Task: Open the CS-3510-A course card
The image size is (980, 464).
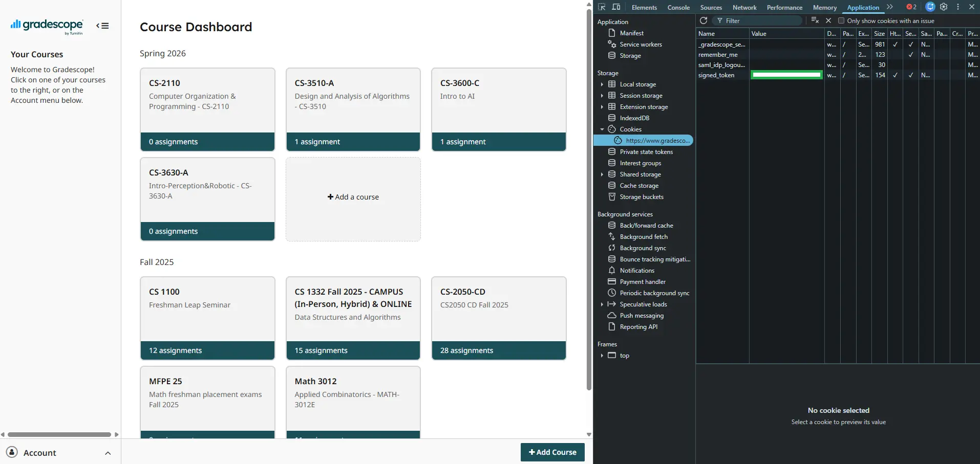Action: click(x=353, y=109)
